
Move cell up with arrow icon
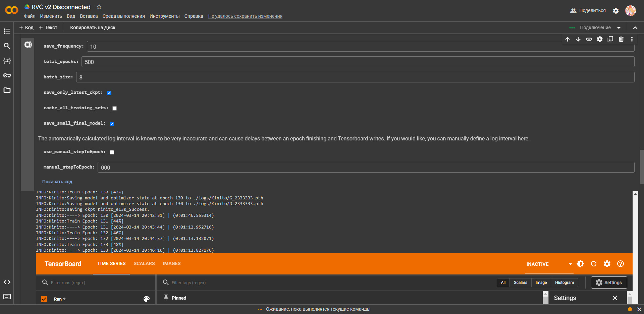(x=568, y=39)
